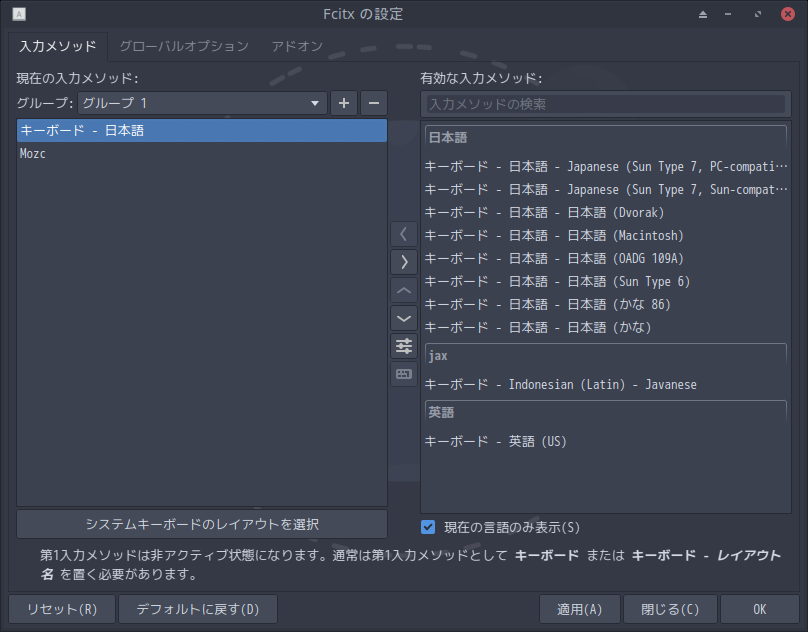Click the remove group minus button
This screenshot has width=808, height=632.
[x=374, y=104]
